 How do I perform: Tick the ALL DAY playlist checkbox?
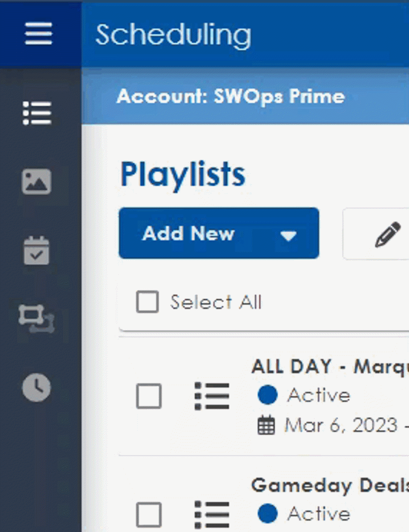pyautogui.click(x=149, y=396)
